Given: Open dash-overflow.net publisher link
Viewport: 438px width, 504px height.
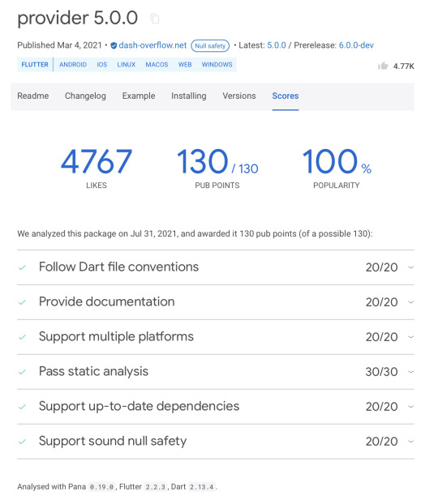Looking at the screenshot, I should pos(152,45).
